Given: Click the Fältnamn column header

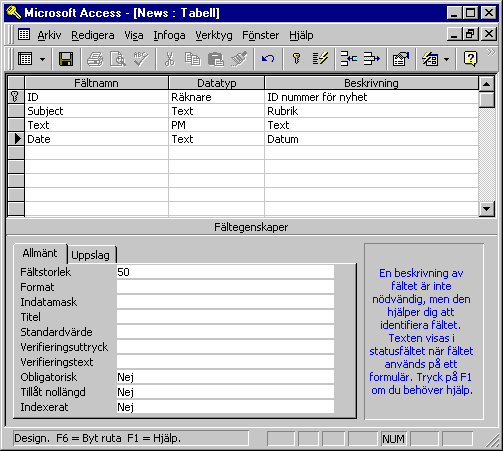Looking at the screenshot, I should 97,83.
